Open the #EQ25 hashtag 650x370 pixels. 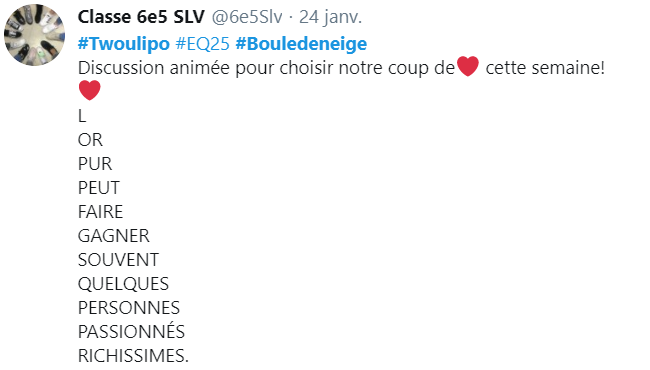coord(202,44)
